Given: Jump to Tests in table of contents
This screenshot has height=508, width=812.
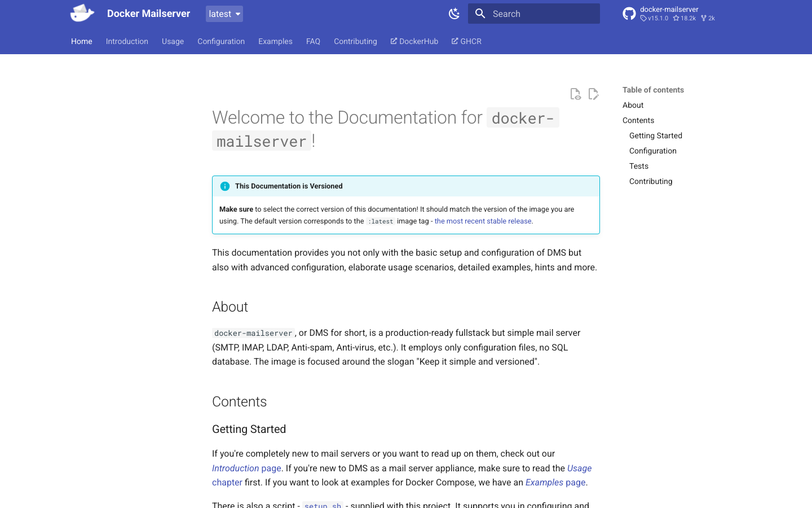Looking at the screenshot, I should pos(639,165).
